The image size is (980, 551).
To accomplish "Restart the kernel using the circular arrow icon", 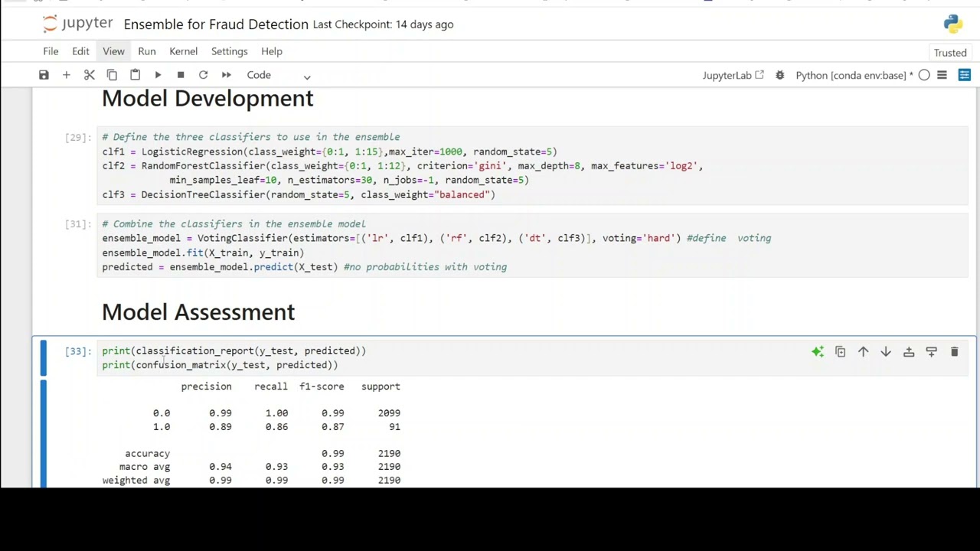I will pyautogui.click(x=203, y=75).
